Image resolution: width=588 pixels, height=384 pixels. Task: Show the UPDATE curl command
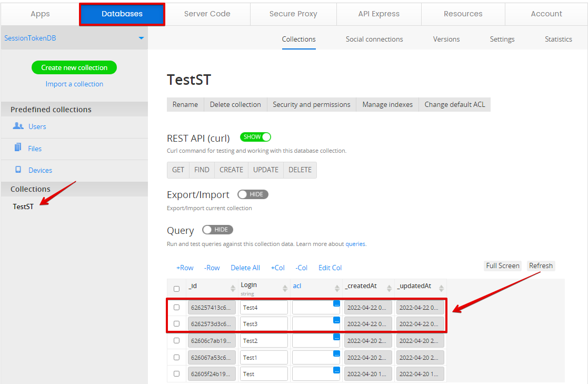point(266,170)
